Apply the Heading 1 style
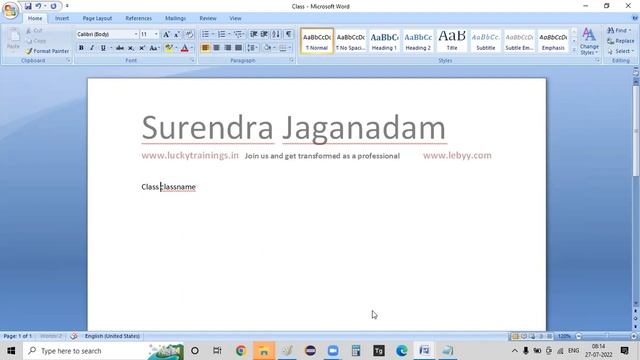 tap(384, 41)
